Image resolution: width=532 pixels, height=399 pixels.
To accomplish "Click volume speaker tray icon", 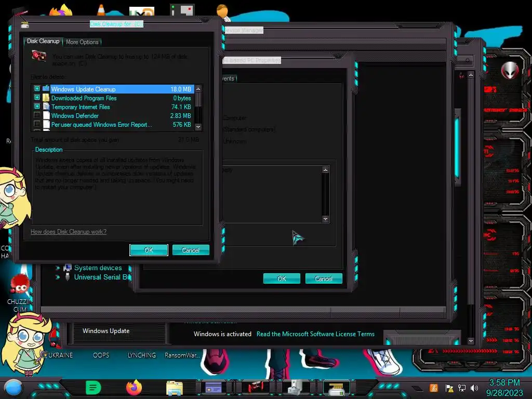I will click(474, 388).
